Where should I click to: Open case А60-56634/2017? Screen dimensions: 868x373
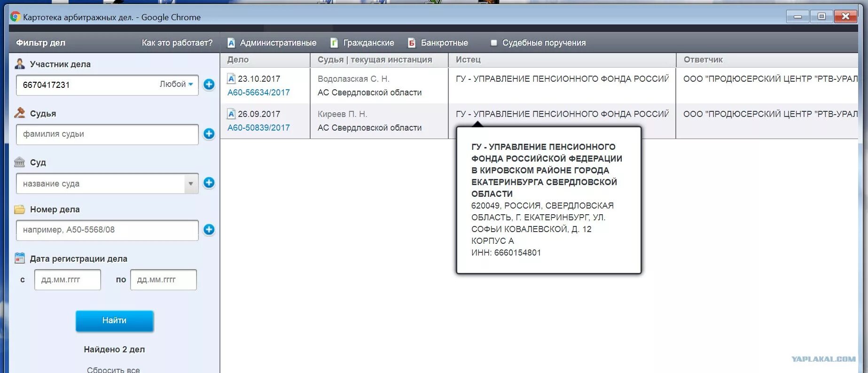pos(258,93)
